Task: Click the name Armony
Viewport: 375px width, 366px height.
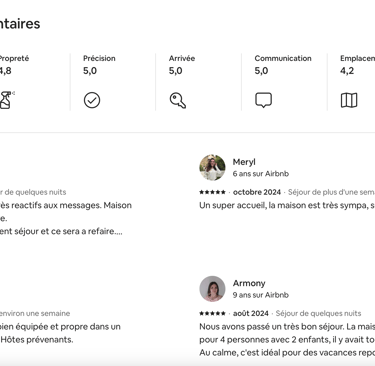Action: tap(249, 283)
